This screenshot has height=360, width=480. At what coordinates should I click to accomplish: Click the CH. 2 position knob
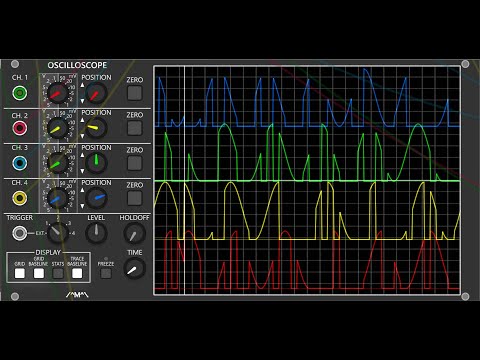[x=96, y=128]
